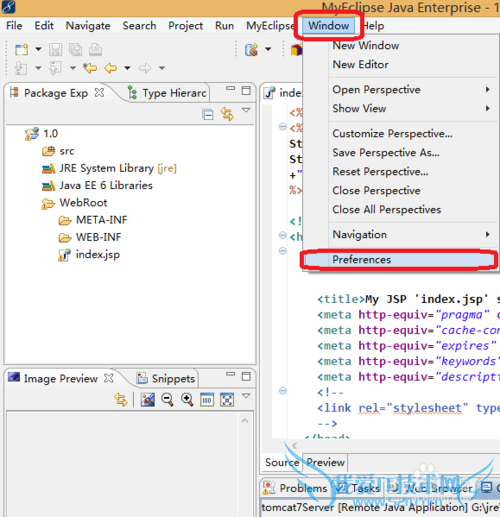Open the Forward history dropdown arrow

(x=162, y=68)
